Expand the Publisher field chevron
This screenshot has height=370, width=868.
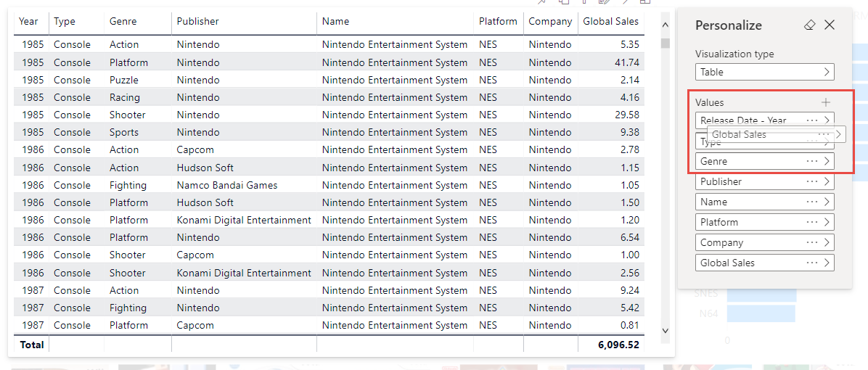pyautogui.click(x=827, y=181)
